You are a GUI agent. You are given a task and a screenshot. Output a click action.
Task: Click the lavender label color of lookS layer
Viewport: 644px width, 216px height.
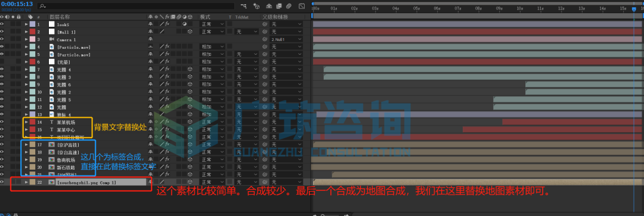tap(32, 24)
